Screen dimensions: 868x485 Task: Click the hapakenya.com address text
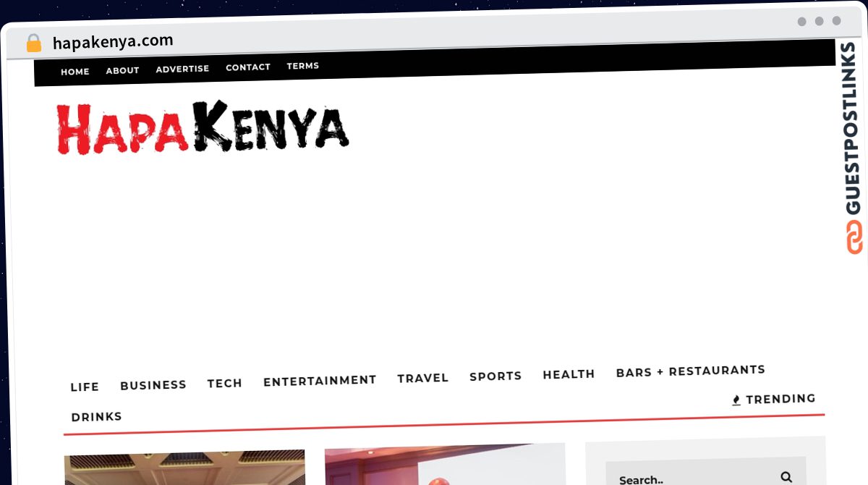click(x=113, y=41)
